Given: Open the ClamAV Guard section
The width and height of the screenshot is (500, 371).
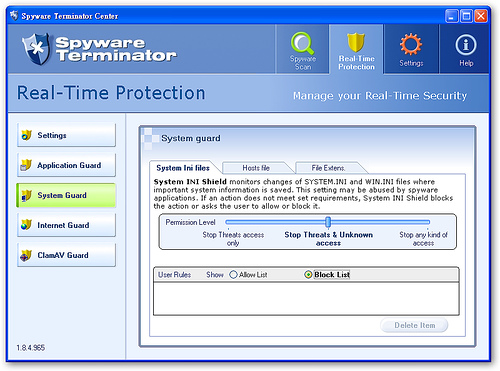Looking at the screenshot, I should coord(66,255).
